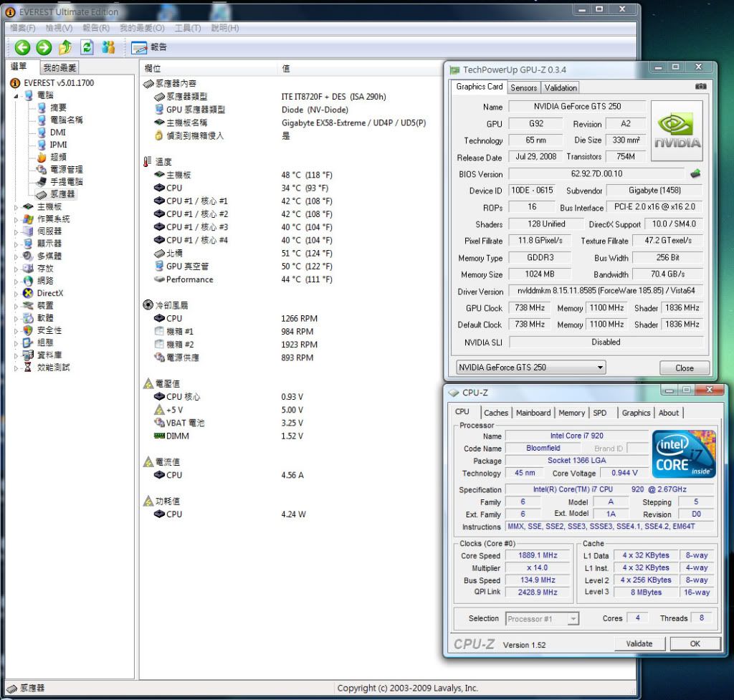Open the 檔案(F) menu
734x700 pixels.
coord(22,28)
